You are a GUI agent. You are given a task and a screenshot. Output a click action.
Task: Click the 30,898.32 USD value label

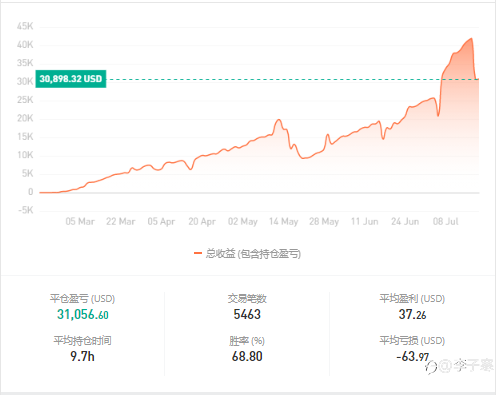pyautogui.click(x=71, y=79)
